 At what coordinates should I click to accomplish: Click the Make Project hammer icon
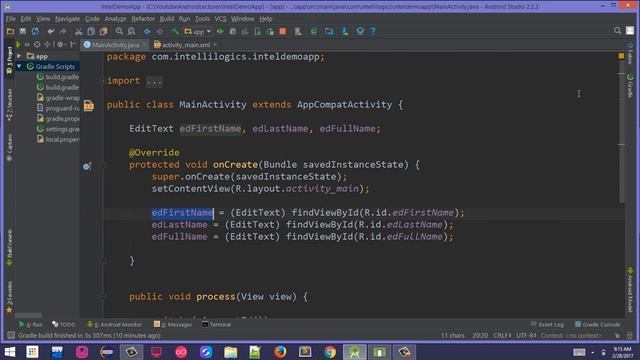[175, 31]
